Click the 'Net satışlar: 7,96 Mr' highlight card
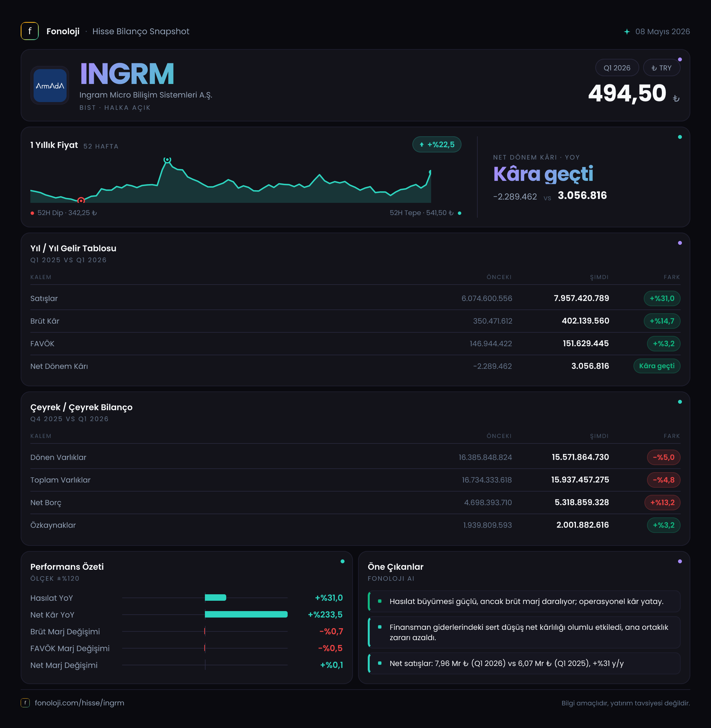Screen dimensions: 711x728 point(524,663)
